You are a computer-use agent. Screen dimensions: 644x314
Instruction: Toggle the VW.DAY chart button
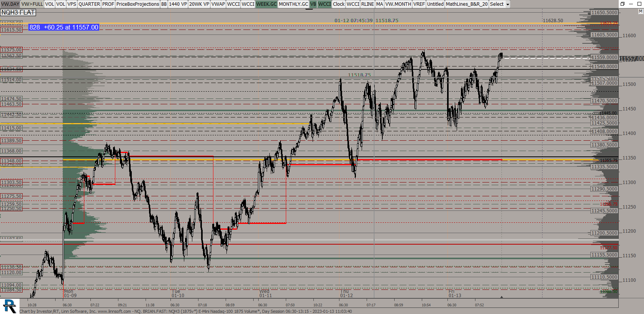10,4
